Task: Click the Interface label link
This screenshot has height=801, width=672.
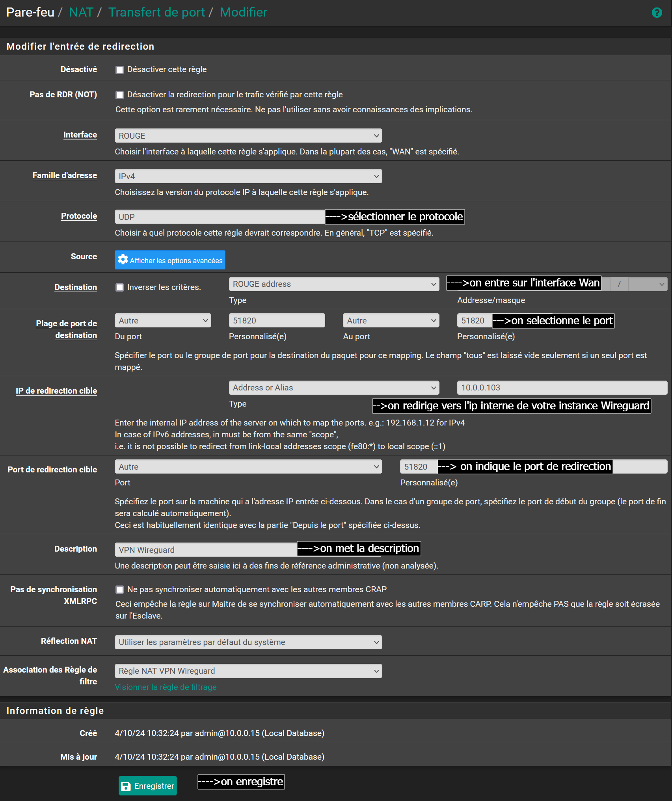Action: coord(80,135)
